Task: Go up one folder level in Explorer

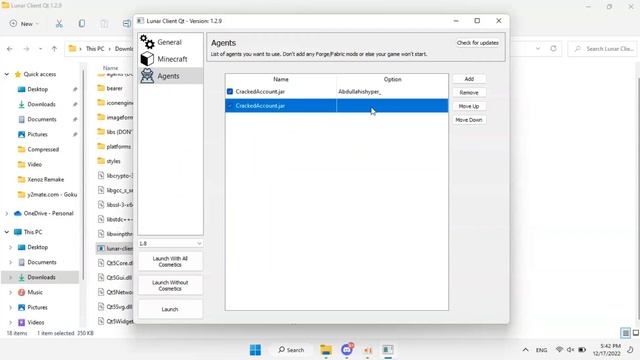Action: pyautogui.click(x=54, y=49)
